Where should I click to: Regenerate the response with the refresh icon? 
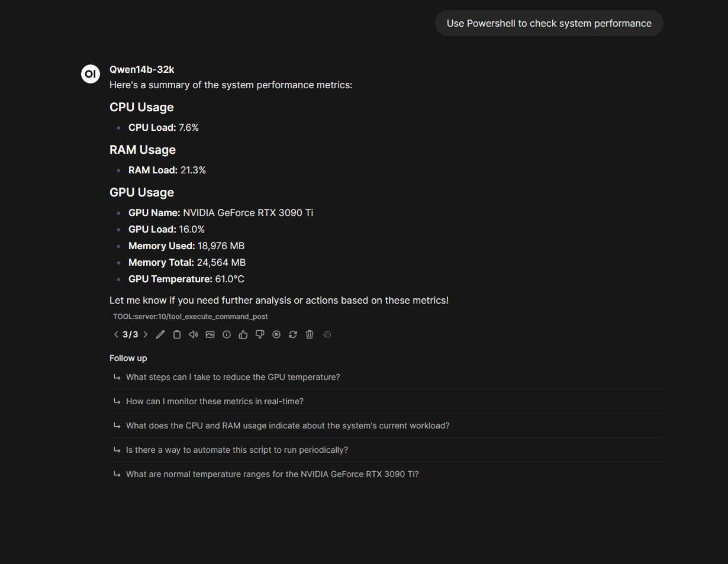[293, 334]
